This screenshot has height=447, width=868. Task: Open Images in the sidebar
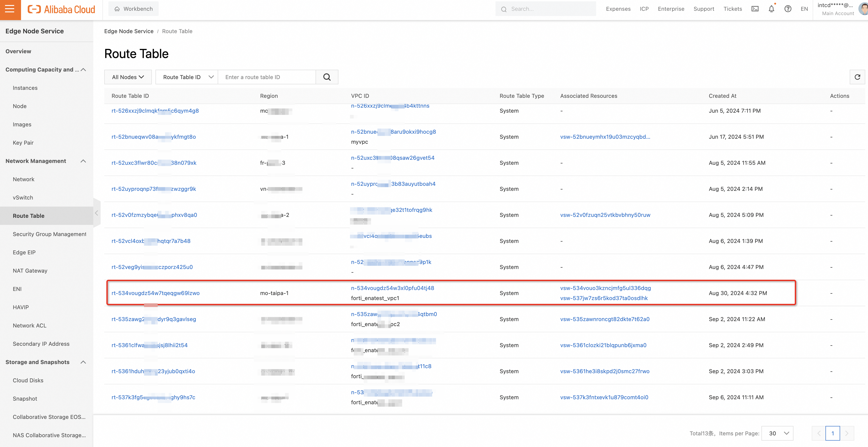pos(22,124)
